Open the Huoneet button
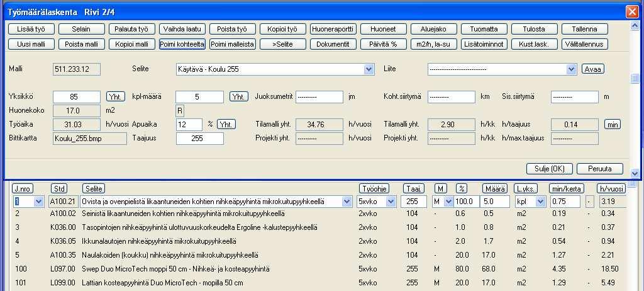 [x=383, y=29]
